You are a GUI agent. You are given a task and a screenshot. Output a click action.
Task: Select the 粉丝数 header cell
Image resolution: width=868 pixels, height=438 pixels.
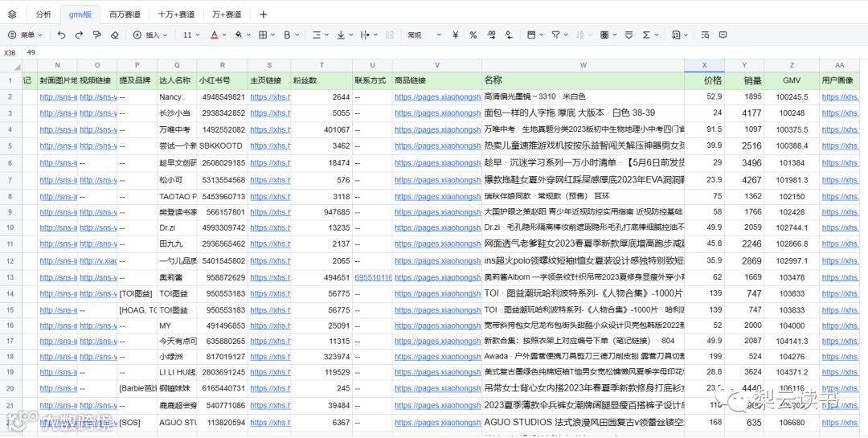pyautogui.click(x=321, y=81)
